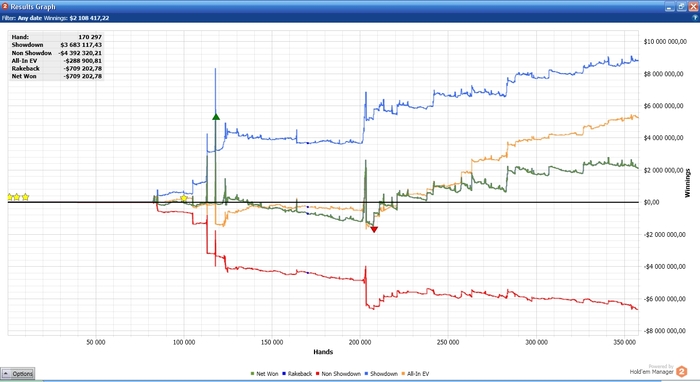Minimize the Results Graph window
The image size is (700, 382).
click(x=669, y=7)
